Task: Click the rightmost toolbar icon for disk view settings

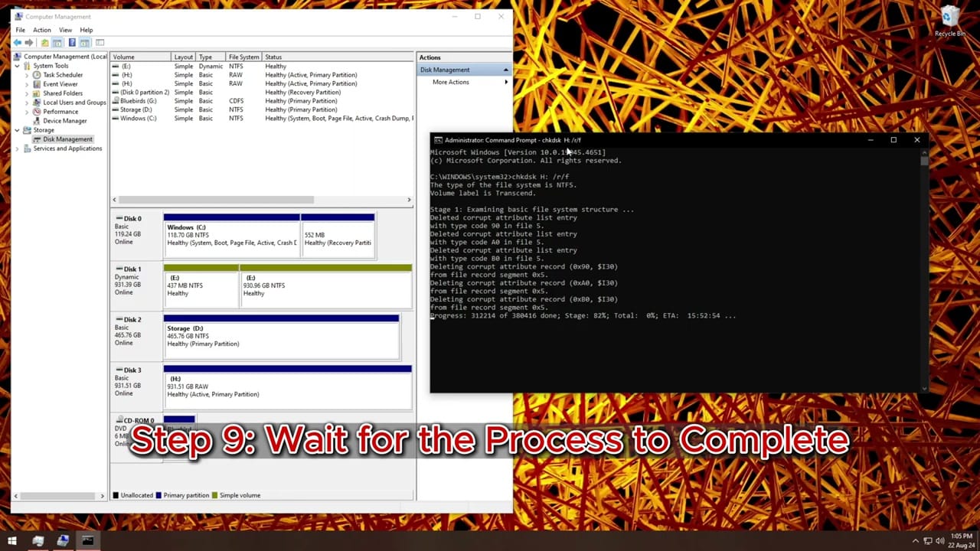Action: point(100,42)
